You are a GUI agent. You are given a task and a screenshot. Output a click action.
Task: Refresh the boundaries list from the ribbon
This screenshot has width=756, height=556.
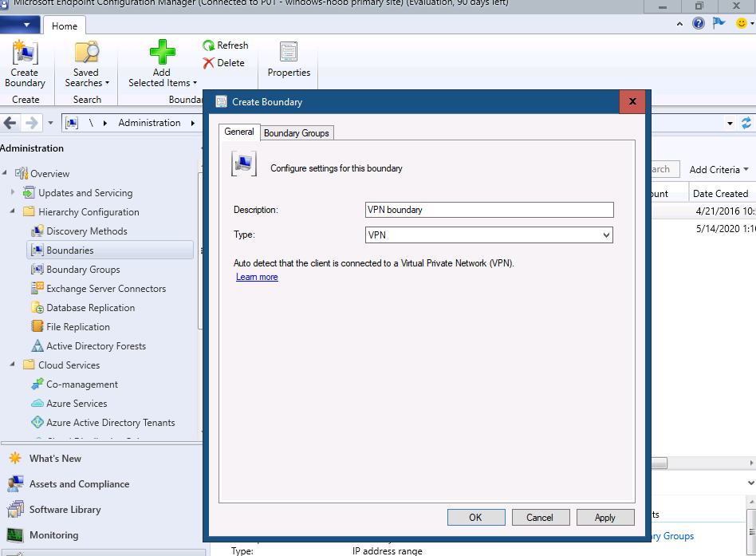pos(226,45)
